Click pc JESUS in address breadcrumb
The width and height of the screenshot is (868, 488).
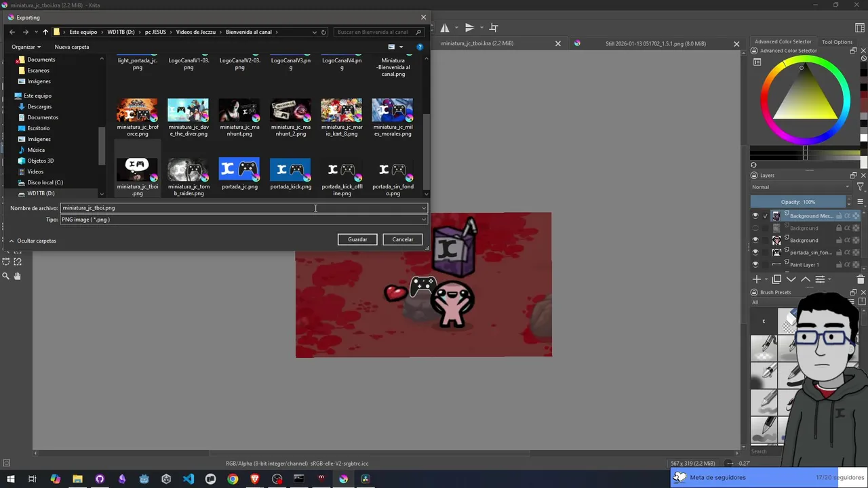pyautogui.click(x=155, y=32)
